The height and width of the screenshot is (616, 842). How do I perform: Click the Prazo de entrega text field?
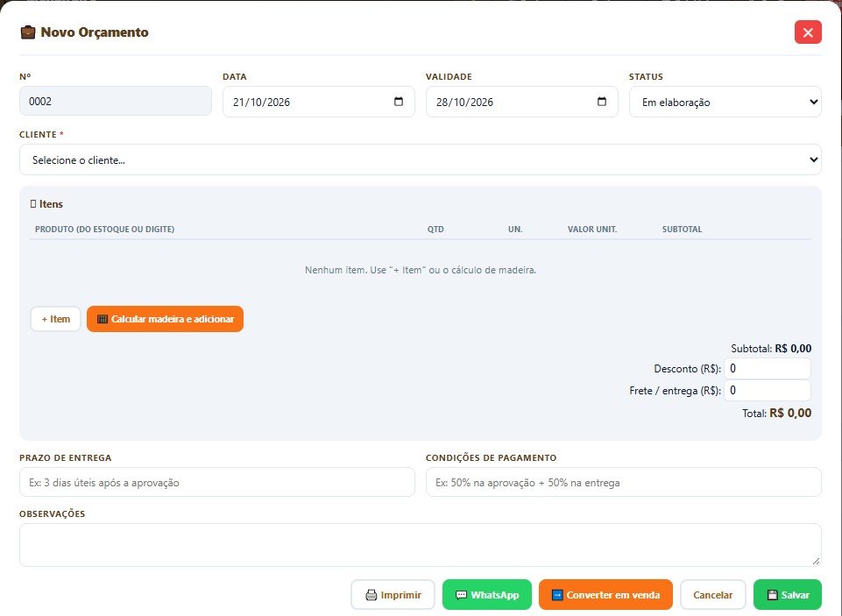click(x=217, y=482)
